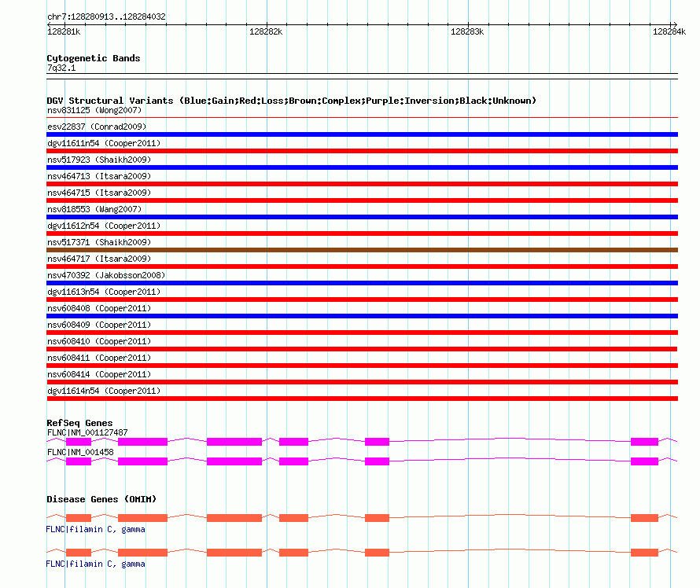Open variant nsv464715 (Itsara2009) label
The image size is (700, 588).
pyautogui.click(x=99, y=193)
